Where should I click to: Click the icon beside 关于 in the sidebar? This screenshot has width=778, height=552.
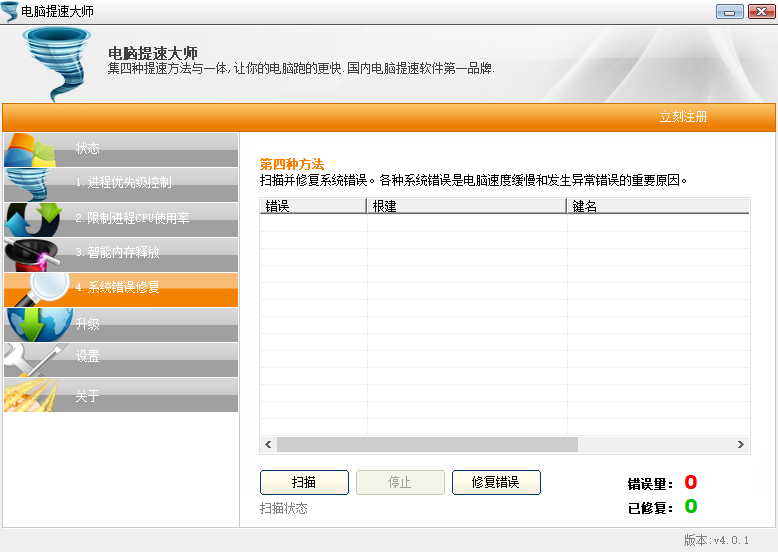30,395
